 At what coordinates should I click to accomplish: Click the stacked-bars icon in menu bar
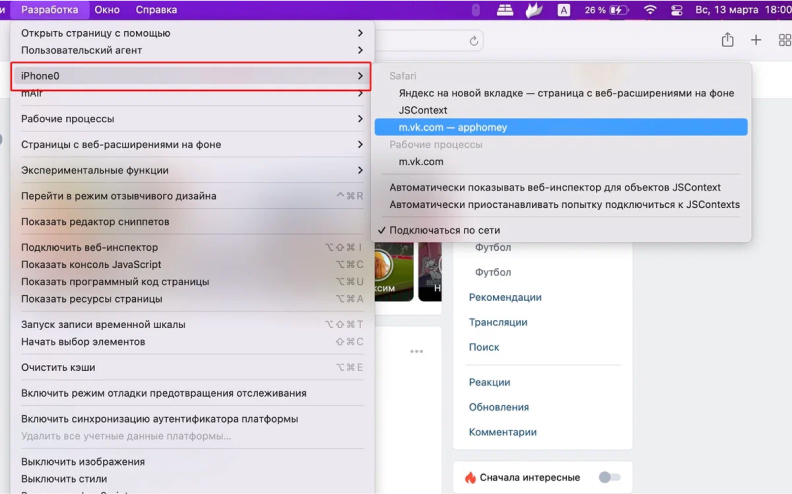pos(505,10)
